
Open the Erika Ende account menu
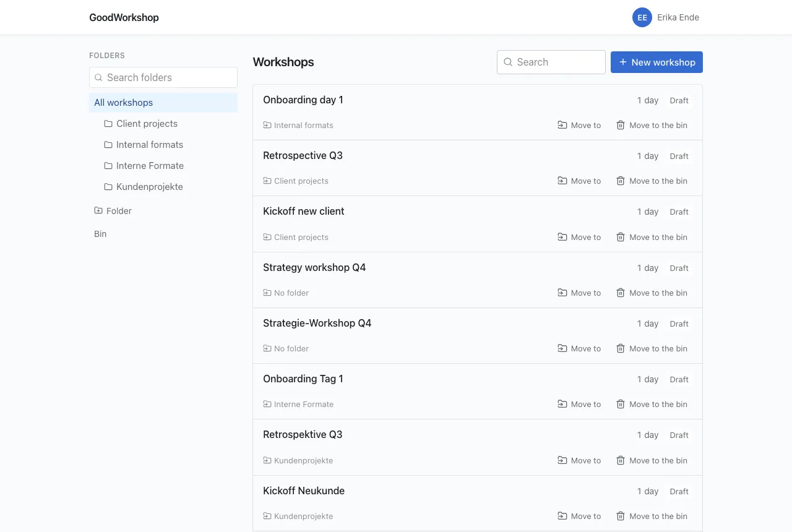pos(666,17)
